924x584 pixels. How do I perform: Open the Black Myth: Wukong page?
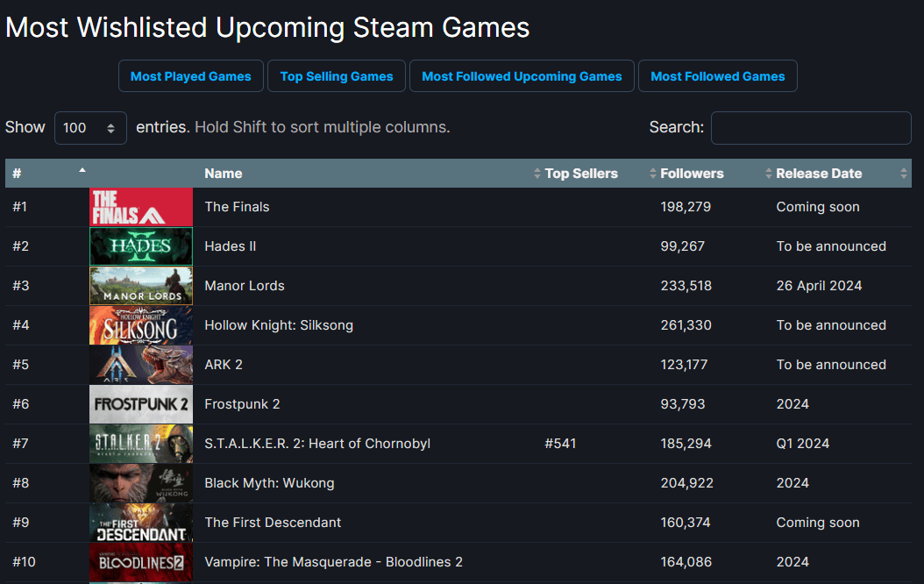coord(271,482)
